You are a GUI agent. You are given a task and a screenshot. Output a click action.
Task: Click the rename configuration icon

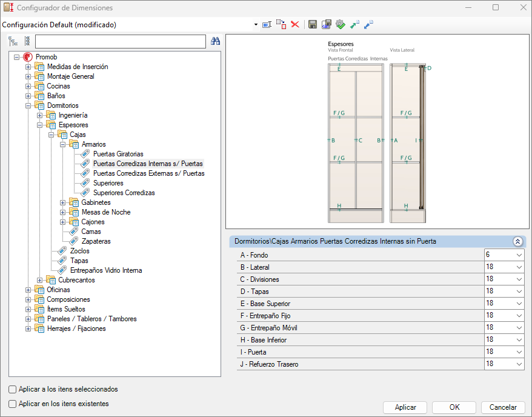click(x=267, y=24)
